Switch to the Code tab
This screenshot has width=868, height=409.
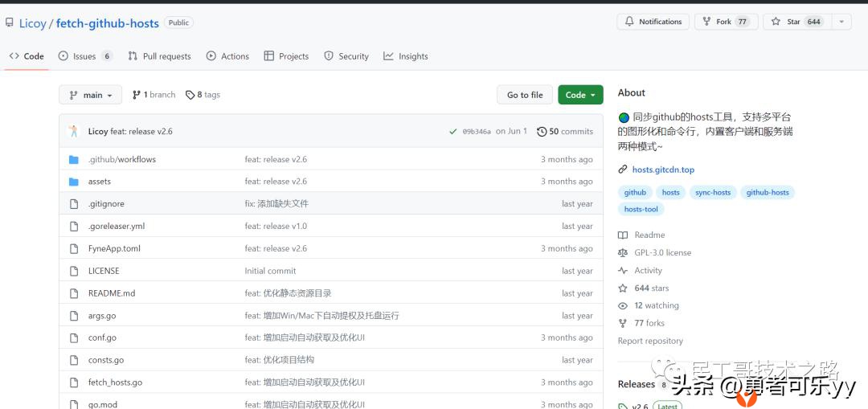[27, 56]
